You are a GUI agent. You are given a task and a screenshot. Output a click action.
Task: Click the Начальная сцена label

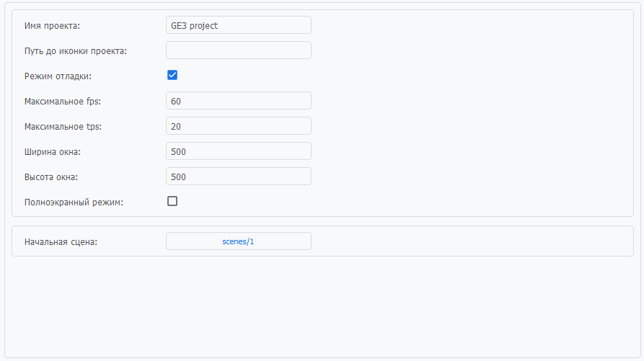coord(61,242)
